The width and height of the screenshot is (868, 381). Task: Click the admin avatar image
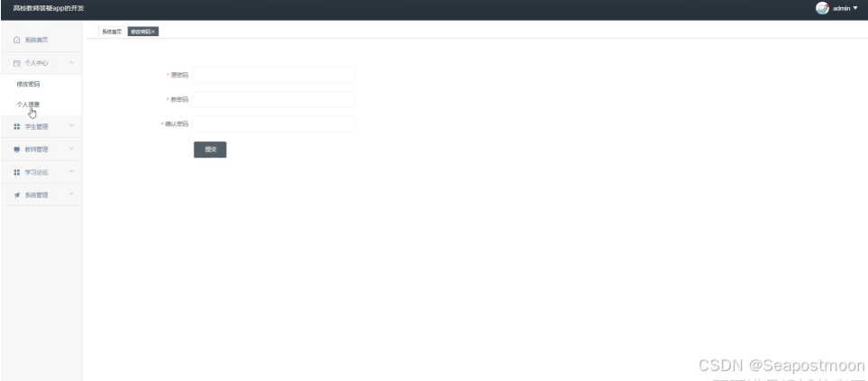822,8
